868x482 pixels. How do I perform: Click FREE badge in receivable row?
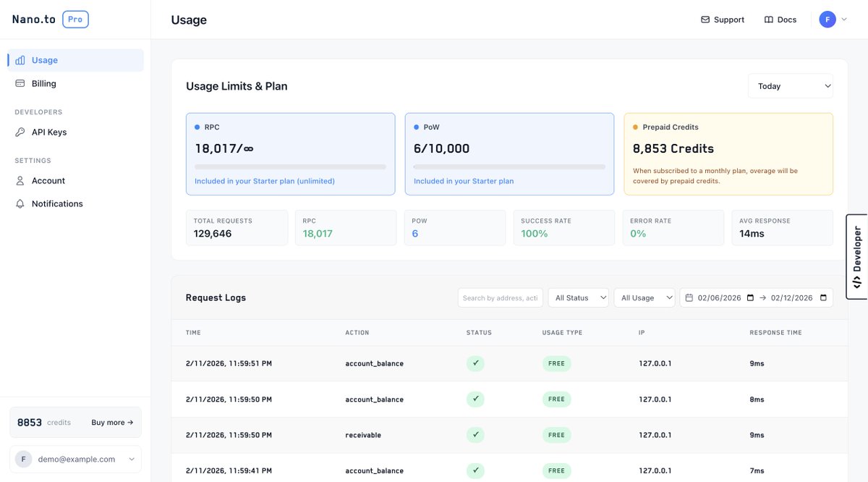(x=556, y=435)
